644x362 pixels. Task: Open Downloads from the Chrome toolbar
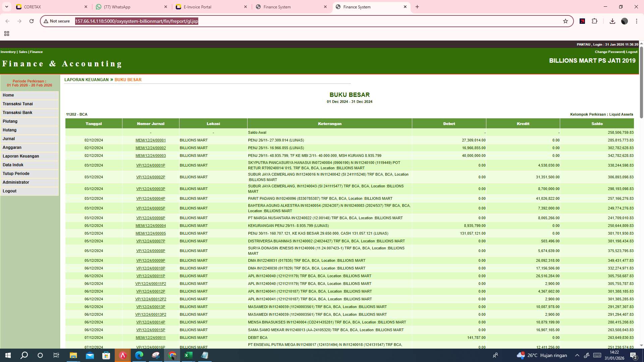click(x=612, y=21)
